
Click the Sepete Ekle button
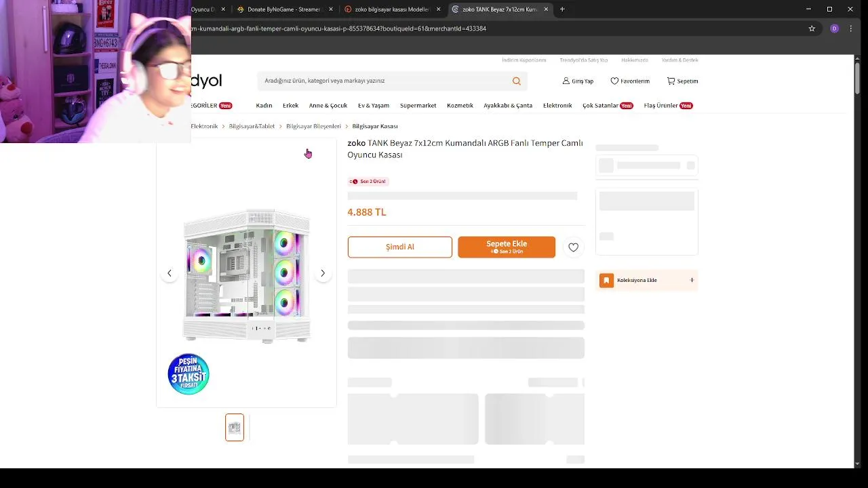point(507,247)
